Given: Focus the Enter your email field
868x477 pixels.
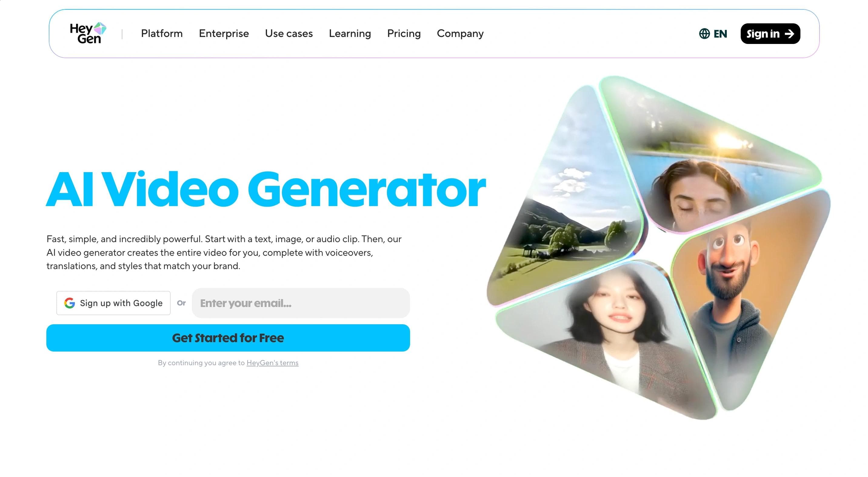Looking at the screenshot, I should (x=301, y=303).
